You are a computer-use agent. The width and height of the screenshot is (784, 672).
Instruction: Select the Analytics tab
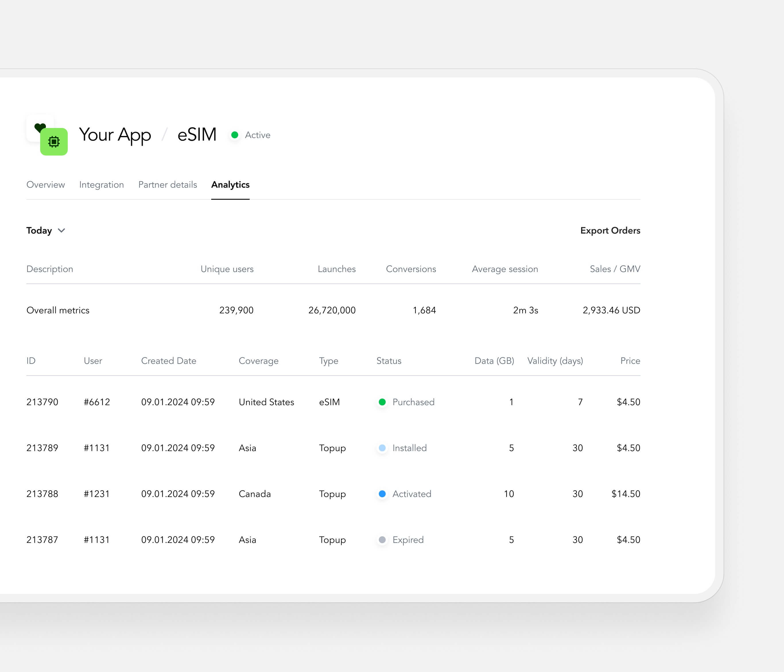tap(230, 185)
